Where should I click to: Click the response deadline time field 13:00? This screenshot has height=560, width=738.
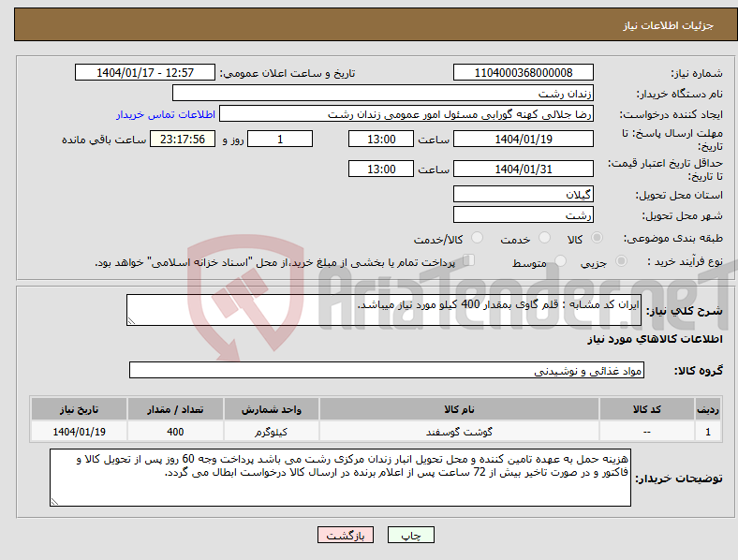(x=381, y=140)
